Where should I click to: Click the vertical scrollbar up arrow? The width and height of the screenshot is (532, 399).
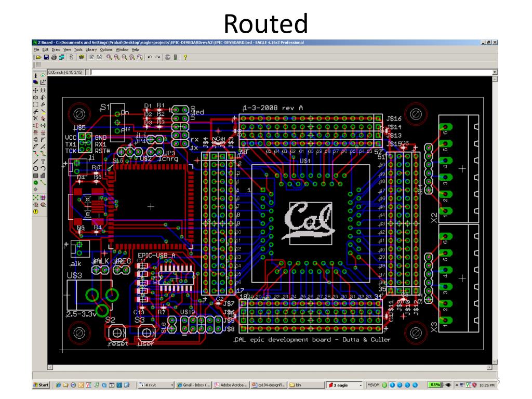coord(495,79)
